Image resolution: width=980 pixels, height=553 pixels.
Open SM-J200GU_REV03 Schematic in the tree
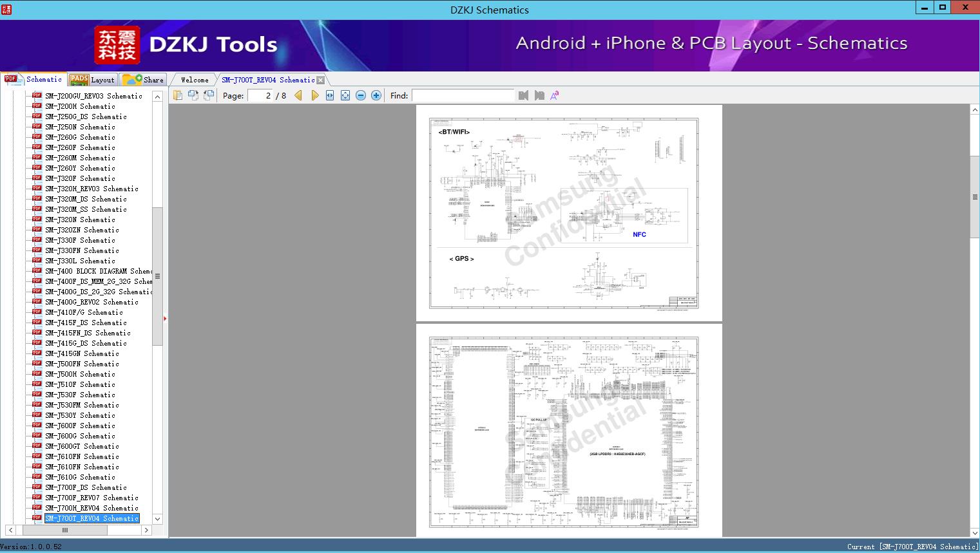(93, 96)
